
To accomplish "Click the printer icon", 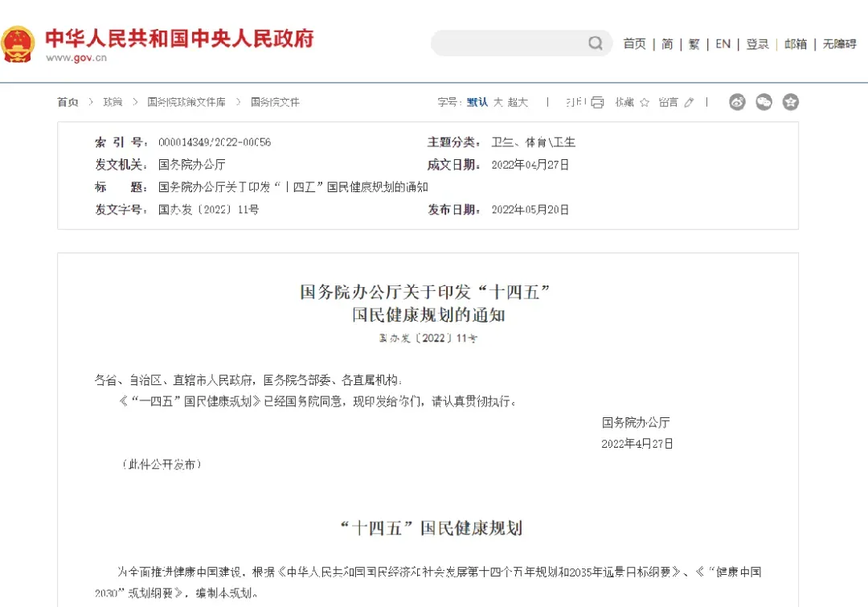I will coord(597,102).
